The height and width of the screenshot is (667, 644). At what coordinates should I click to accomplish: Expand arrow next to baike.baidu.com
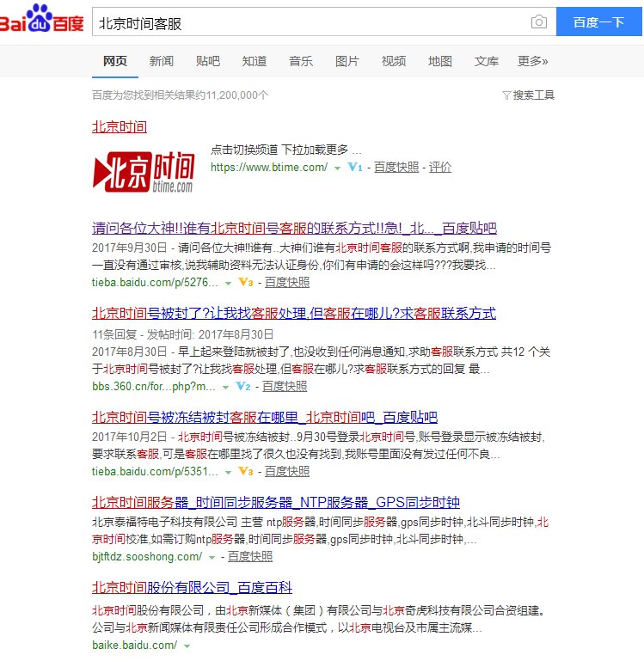187,646
